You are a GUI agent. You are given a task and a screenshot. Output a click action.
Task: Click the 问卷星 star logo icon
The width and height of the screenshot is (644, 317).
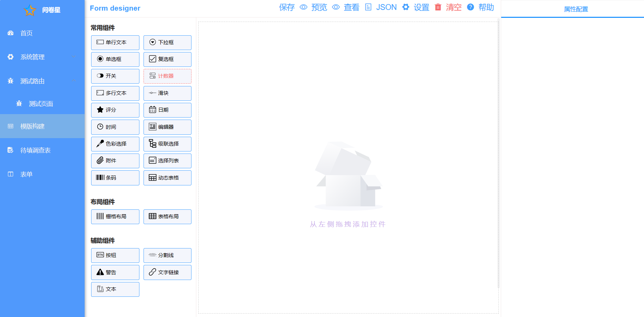coord(30,10)
